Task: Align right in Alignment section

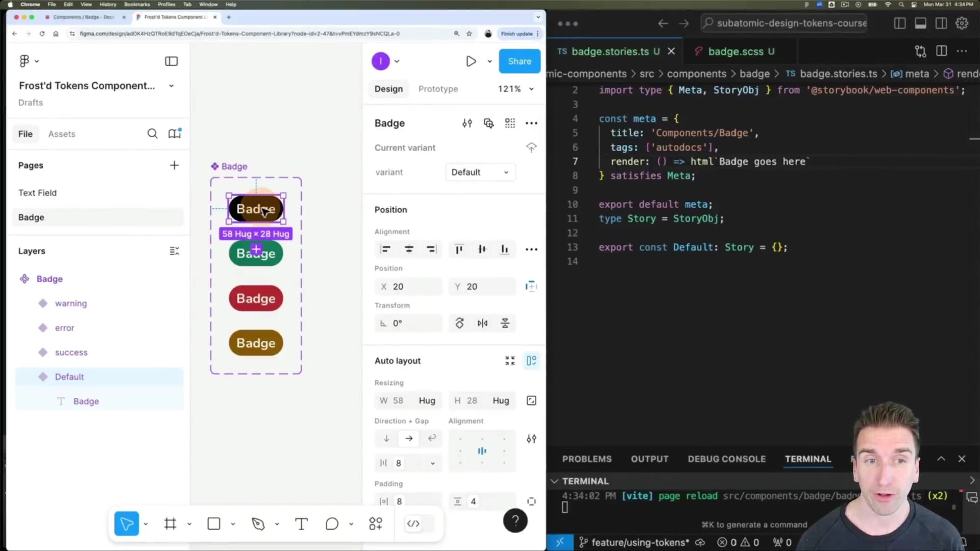Action: [431, 249]
